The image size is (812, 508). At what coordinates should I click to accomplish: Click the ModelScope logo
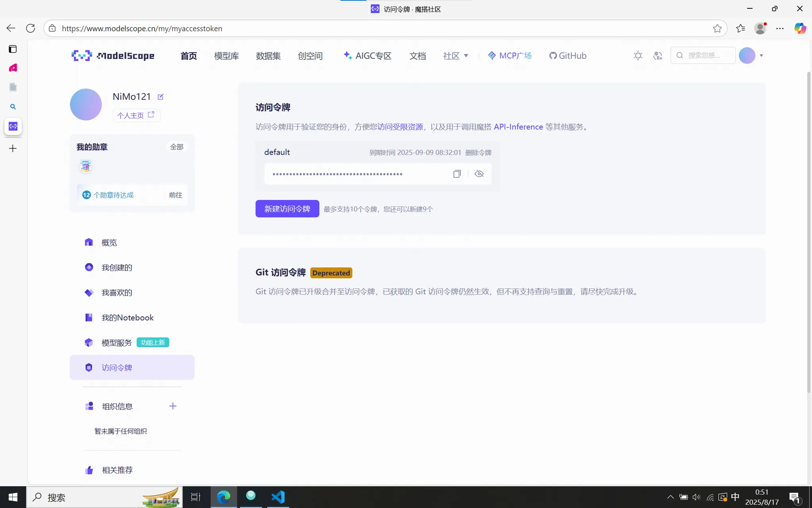[x=113, y=56]
